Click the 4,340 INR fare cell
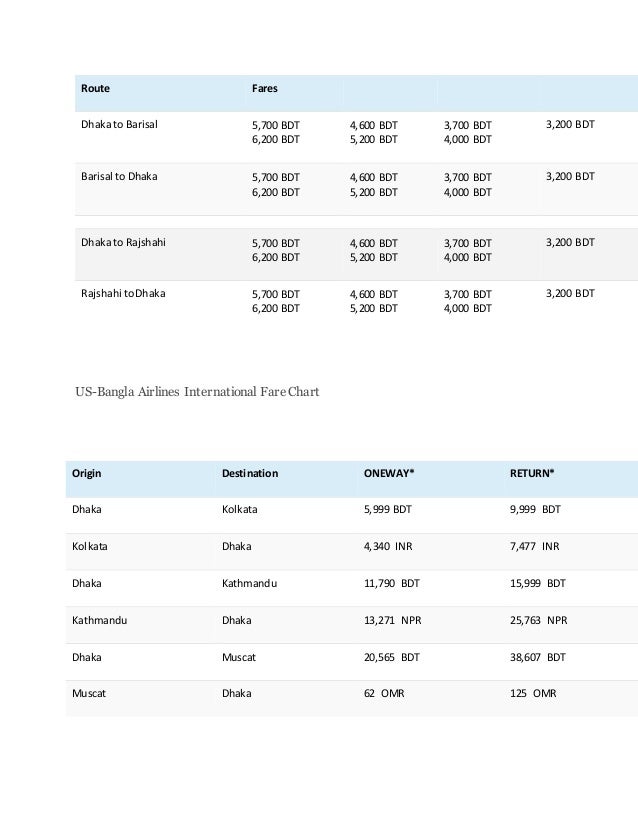The image size is (638, 826). [387, 547]
